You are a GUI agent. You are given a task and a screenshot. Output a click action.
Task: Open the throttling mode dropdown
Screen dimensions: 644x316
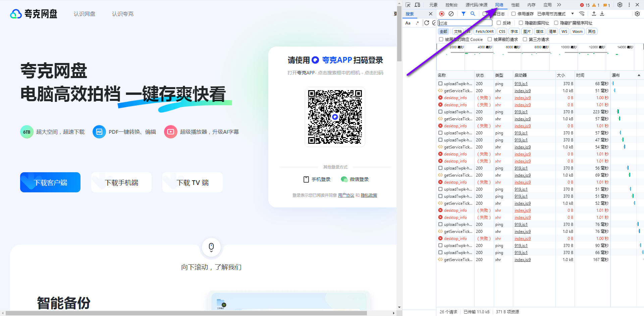click(x=555, y=14)
